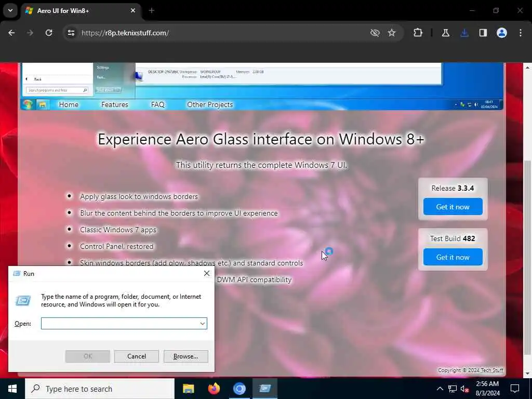Click Browse... in the Run dialog
The image size is (532, 399).
(185, 356)
